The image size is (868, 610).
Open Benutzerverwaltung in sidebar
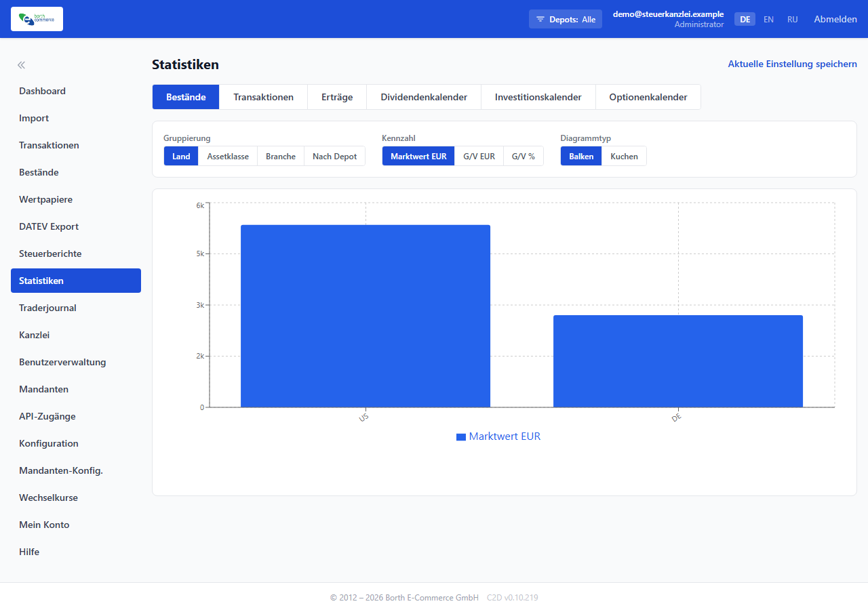click(76, 362)
